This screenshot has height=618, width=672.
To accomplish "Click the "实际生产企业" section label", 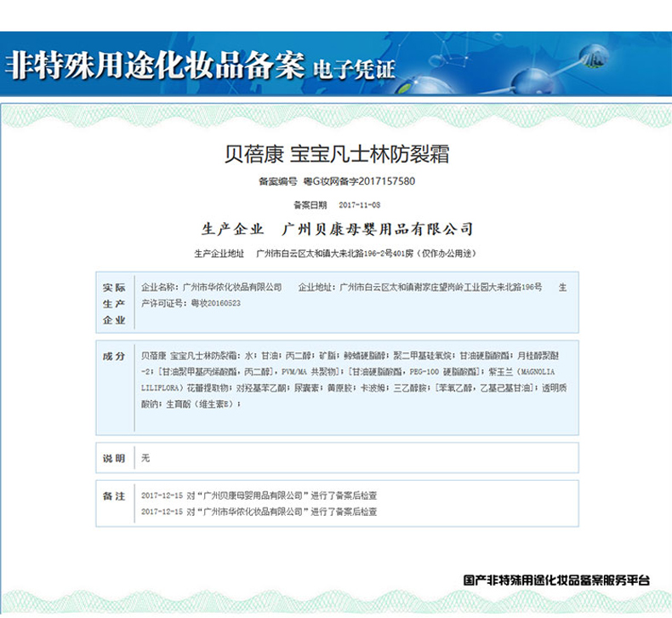I will coord(114,304).
